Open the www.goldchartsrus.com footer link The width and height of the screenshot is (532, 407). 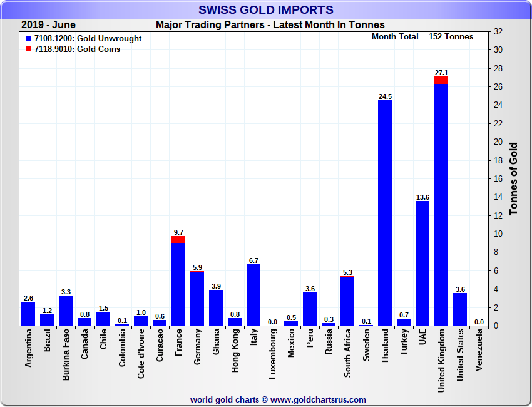coord(318,399)
